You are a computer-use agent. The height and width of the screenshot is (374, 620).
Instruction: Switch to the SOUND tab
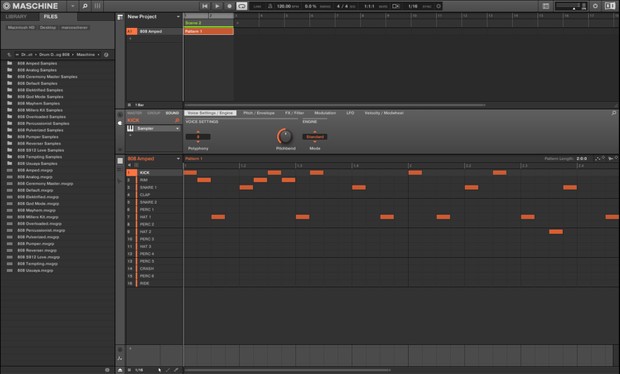coord(172,113)
